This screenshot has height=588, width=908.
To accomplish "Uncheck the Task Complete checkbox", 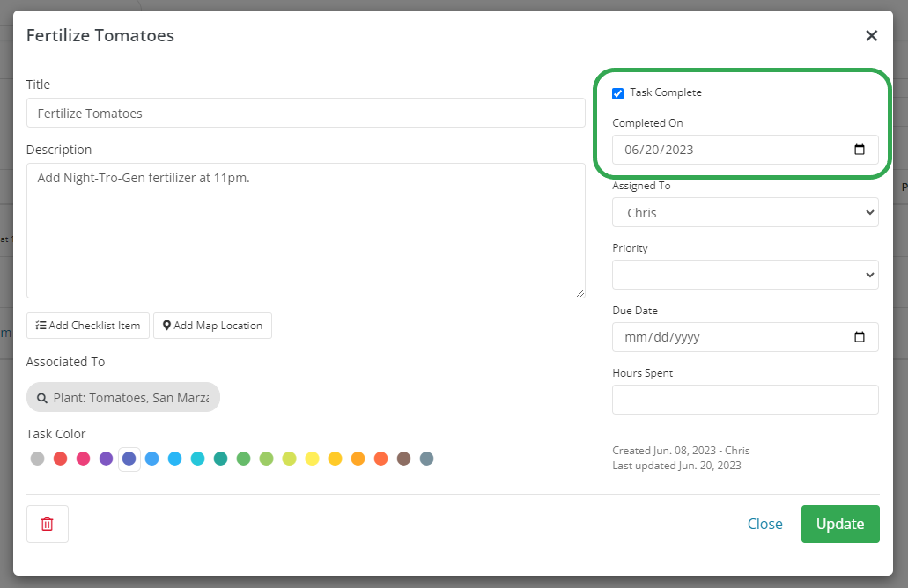I will (618, 93).
